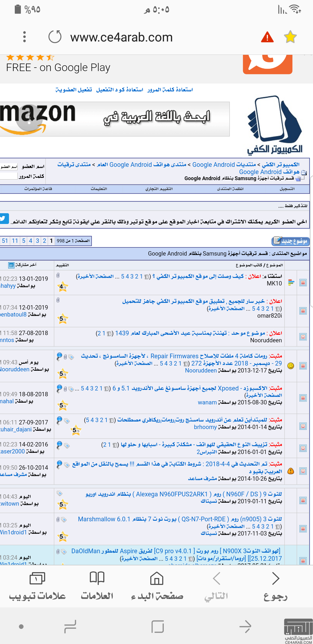Tap the yellow bookmark star

tap(290, 37)
